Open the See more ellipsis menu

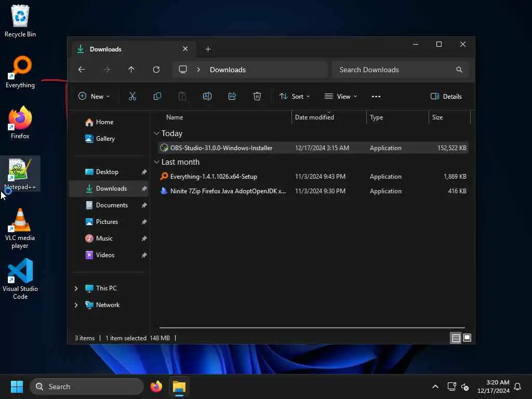(x=376, y=96)
